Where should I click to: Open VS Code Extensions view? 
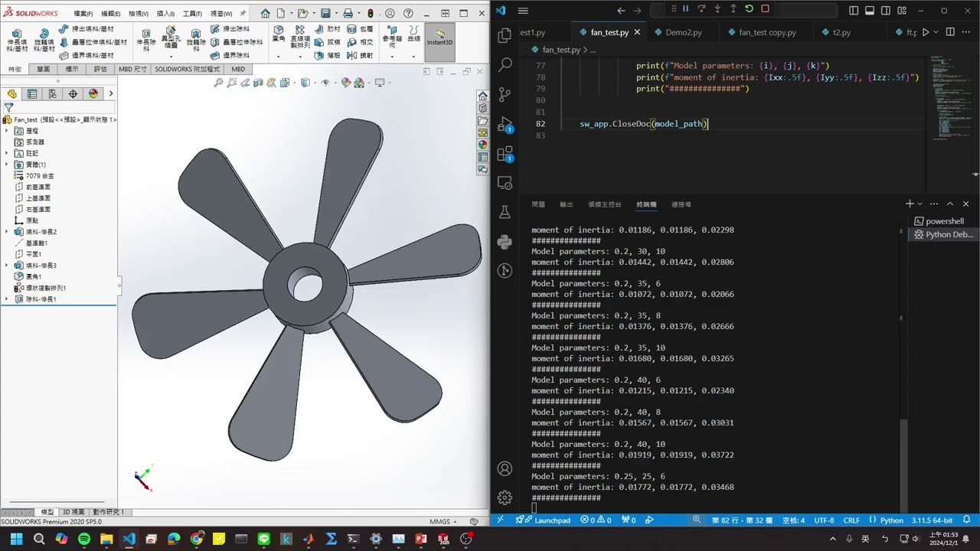[505, 154]
